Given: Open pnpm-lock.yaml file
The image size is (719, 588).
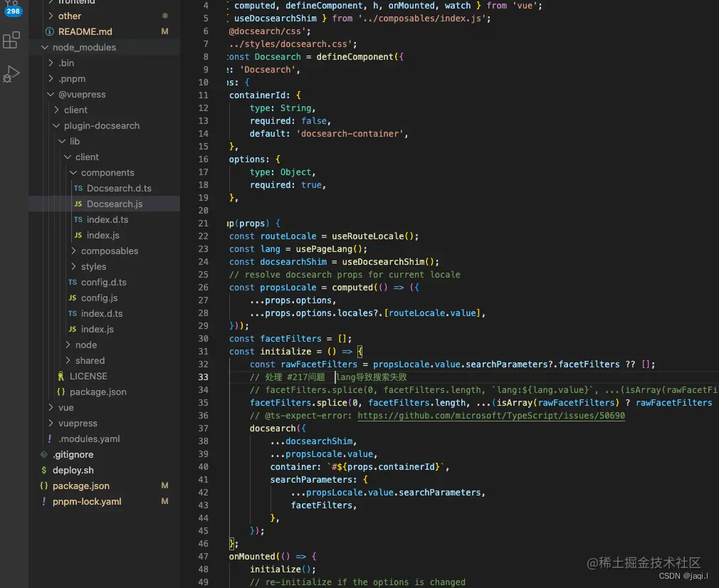Looking at the screenshot, I should [87, 502].
